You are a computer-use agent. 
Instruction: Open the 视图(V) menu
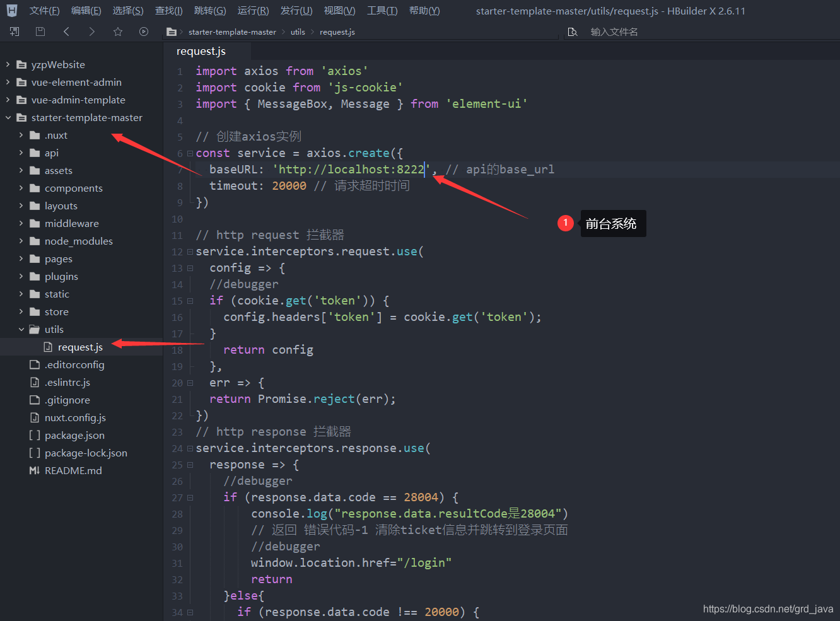coord(339,11)
